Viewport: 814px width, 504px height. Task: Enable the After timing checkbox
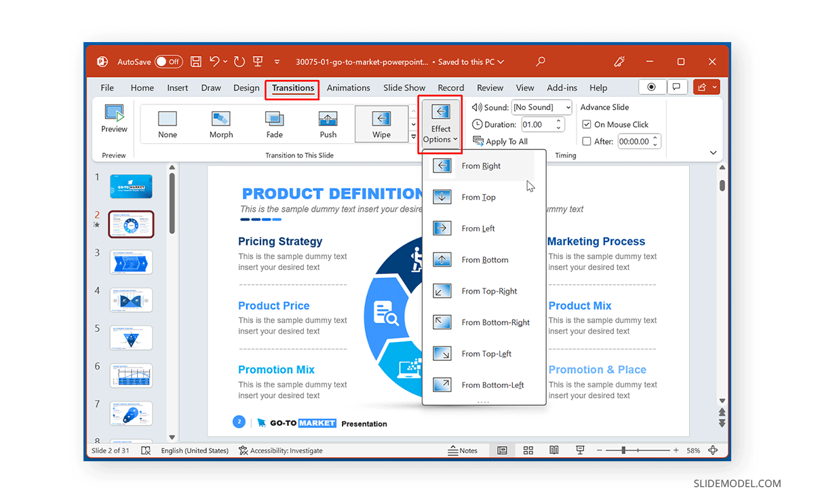pyautogui.click(x=587, y=141)
